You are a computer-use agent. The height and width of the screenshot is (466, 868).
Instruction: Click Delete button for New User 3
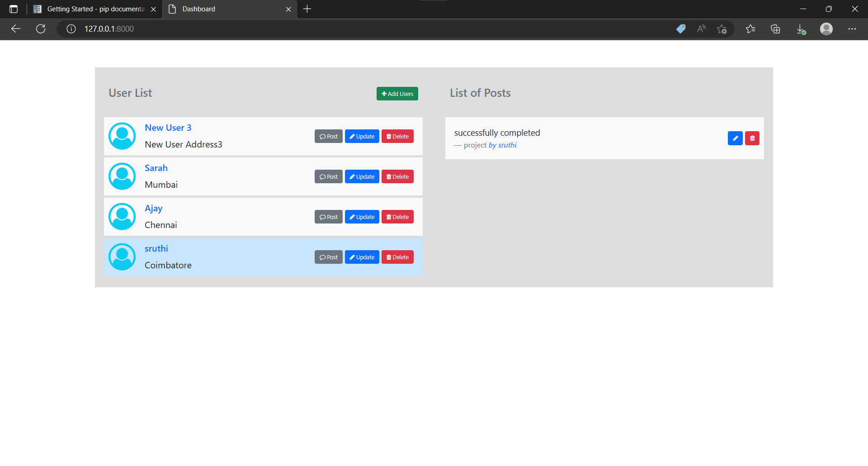coord(397,136)
